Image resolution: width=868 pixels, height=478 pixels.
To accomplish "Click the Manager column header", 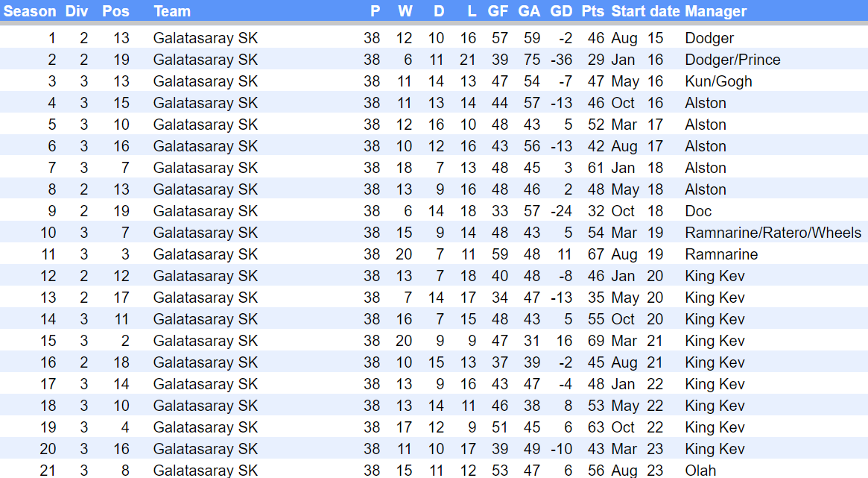I will pyautogui.click(x=715, y=11).
